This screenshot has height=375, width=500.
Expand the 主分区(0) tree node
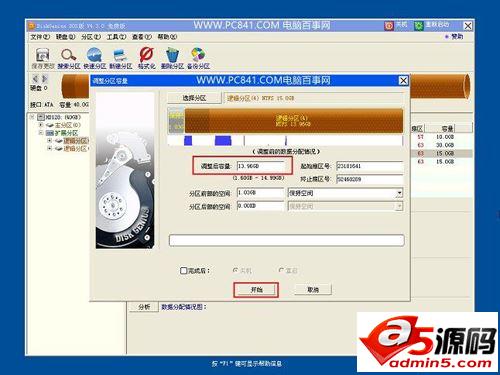[x=41, y=125]
